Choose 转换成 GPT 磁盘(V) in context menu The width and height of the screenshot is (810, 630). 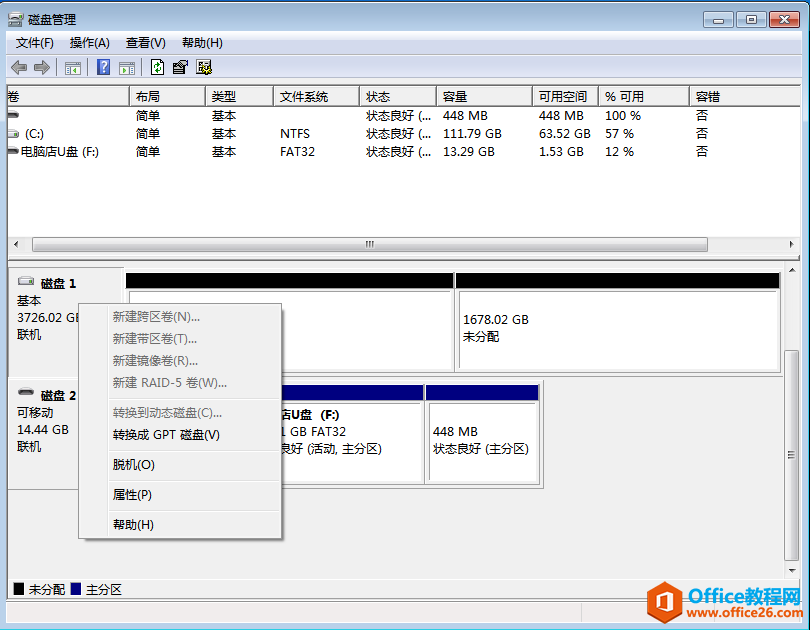166,435
